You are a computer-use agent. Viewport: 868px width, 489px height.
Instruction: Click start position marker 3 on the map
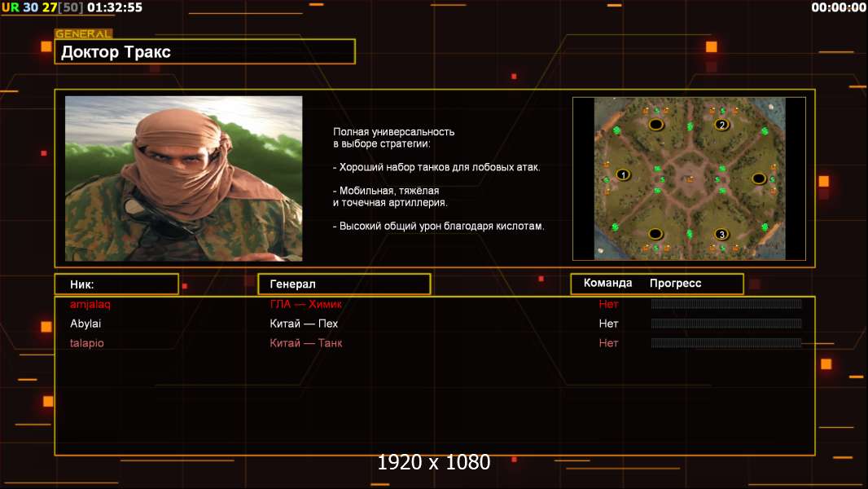721,234
